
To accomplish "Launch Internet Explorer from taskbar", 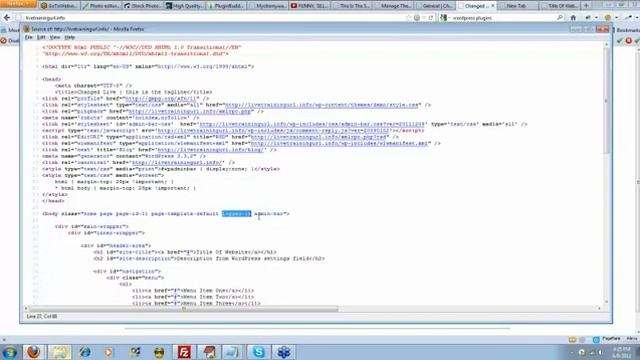I will pyautogui.click(x=85, y=352).
